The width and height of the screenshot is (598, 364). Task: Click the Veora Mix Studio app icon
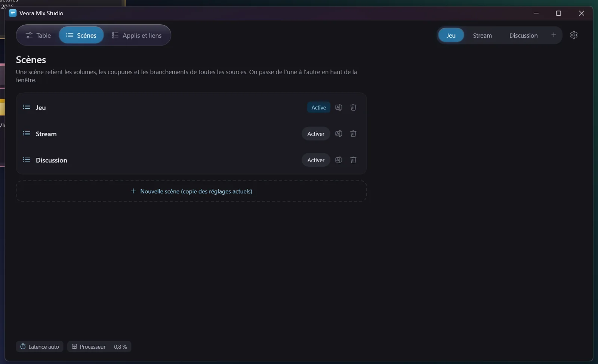coord(13,13)
